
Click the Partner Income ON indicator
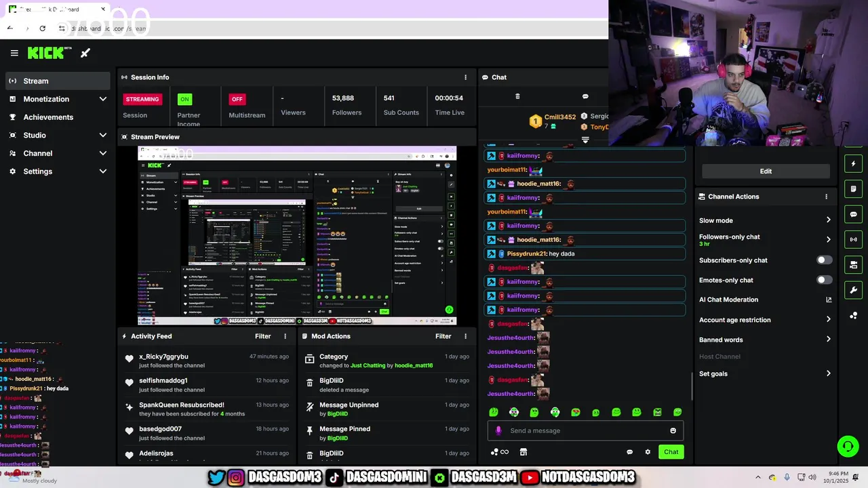tap(184, 99)
